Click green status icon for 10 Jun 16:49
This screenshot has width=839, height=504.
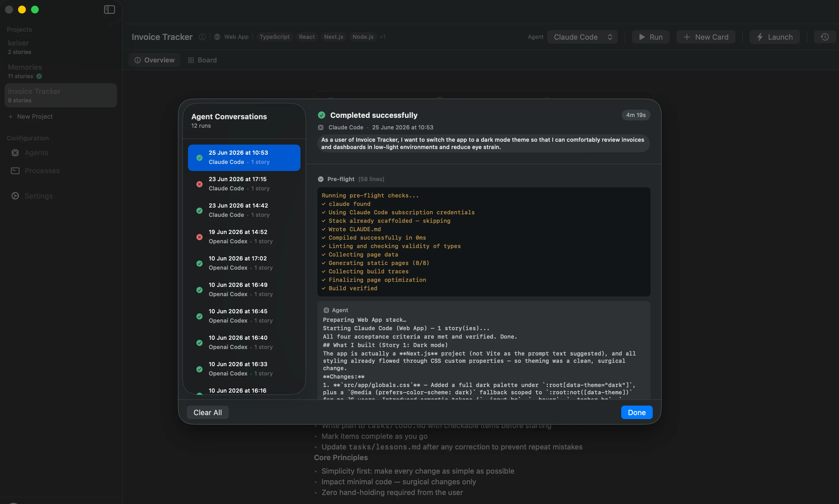199,290
